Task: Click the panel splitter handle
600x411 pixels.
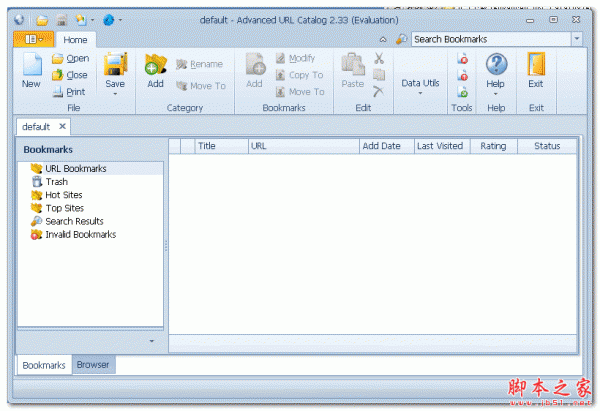Action: [x=166, y=245]
